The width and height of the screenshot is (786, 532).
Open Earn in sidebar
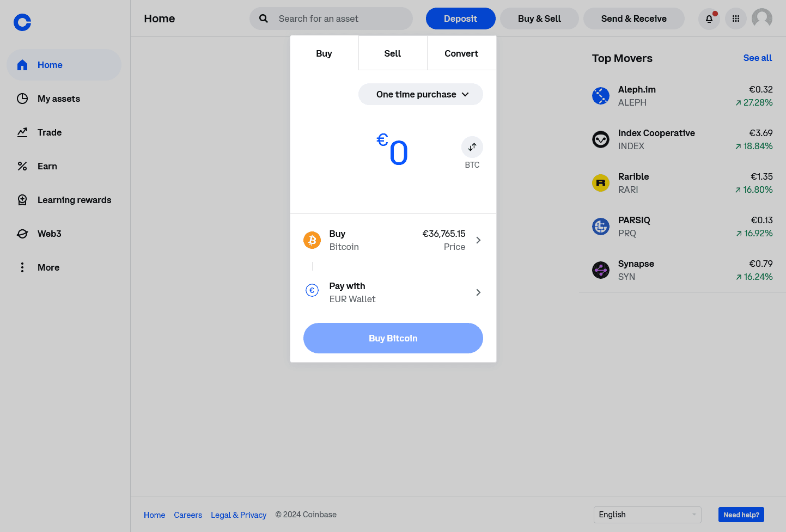click(64, 166)
